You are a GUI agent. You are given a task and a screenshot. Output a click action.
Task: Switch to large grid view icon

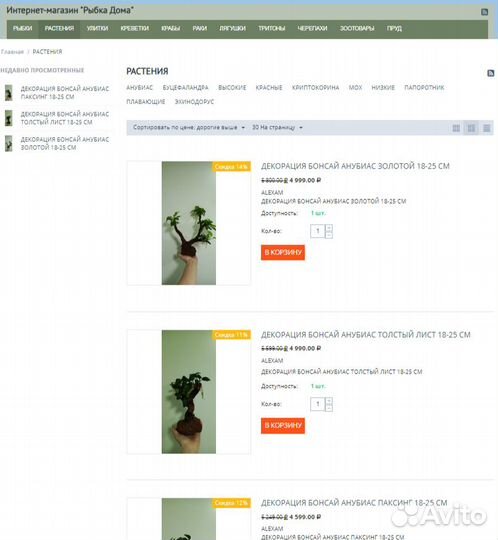(471, 128)
